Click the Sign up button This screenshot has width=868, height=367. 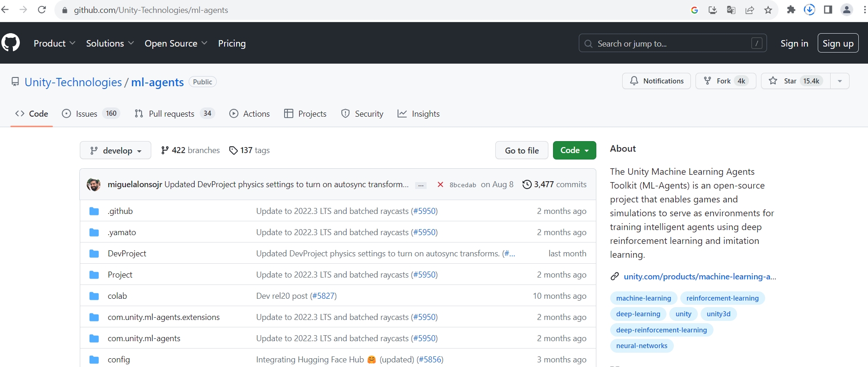pyautogui.click(x=838, y=43)
